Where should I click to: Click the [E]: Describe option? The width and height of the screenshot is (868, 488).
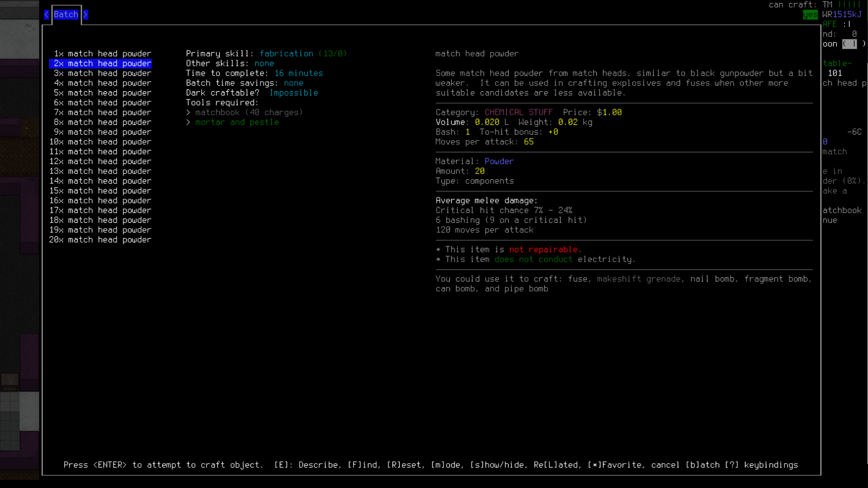click(307, 465)
